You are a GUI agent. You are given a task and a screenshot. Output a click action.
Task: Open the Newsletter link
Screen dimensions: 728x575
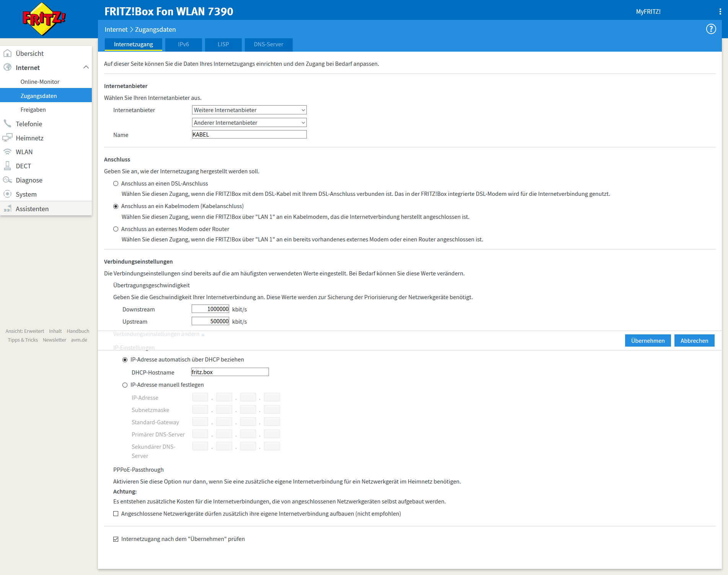point(54,340)
